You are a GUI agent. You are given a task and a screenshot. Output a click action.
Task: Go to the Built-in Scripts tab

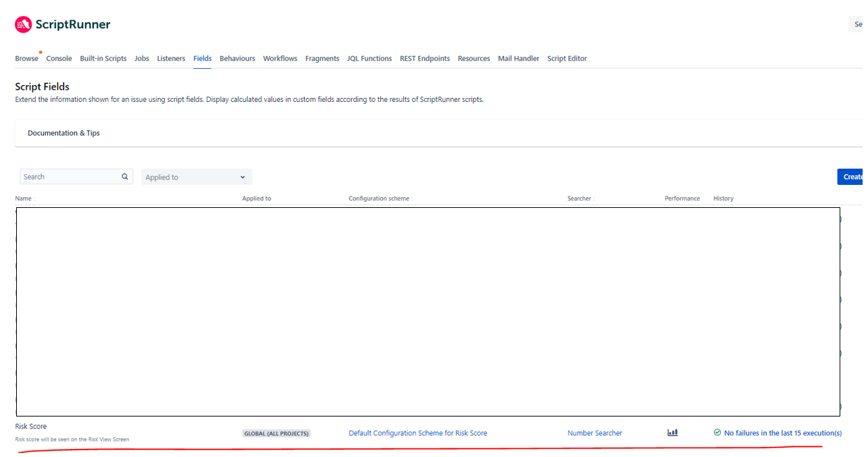pos(103,59)
